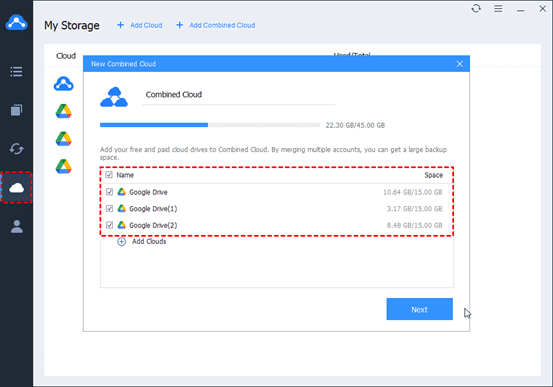Open the My Storage cloud sidebar icon
The height and width of the screenshot is (387, 553).
pos(16,188)
